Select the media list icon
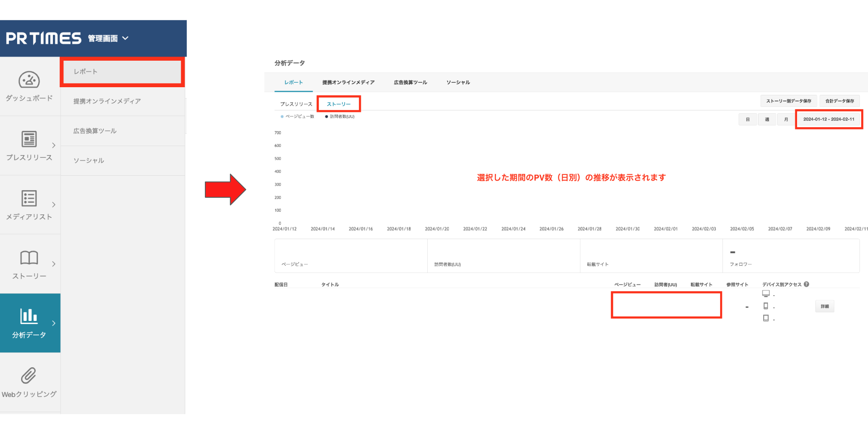868x427 pixels. (x=29, y=198)
